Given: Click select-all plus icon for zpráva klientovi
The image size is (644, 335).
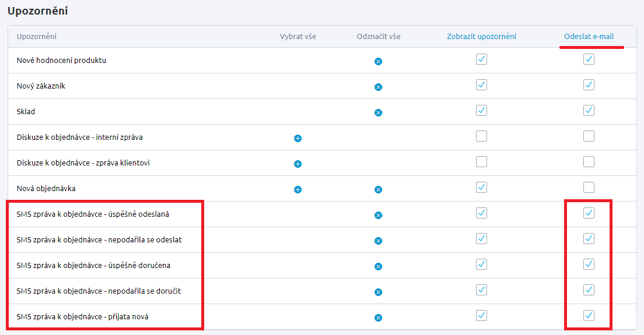Looking at the screenshot, I should point(297,164).
